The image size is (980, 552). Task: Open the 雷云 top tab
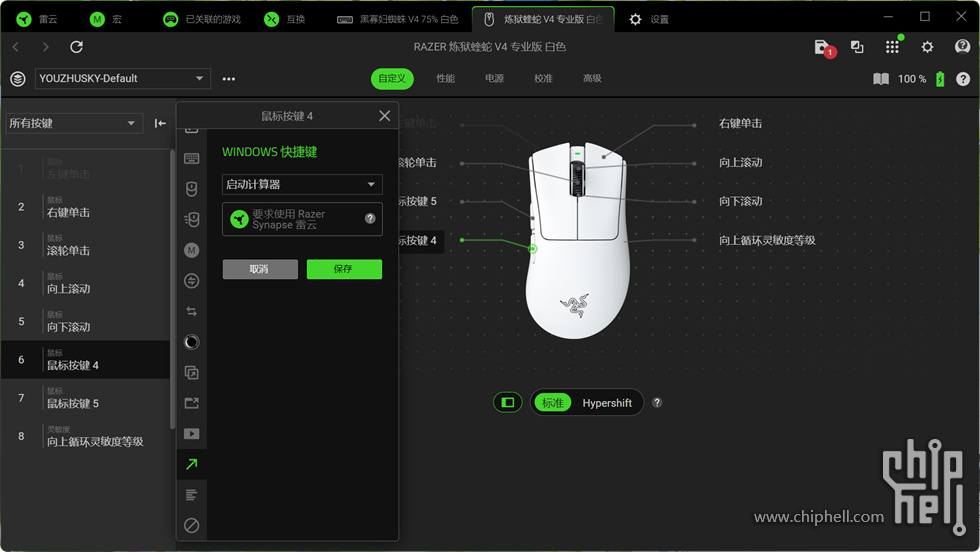(38, 19)
